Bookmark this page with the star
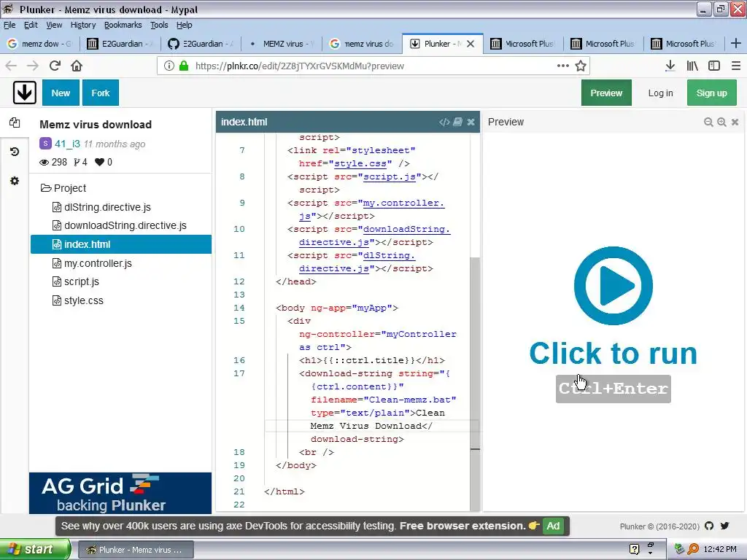The height and width of the screenshot is (560, 747). [580, 66]
